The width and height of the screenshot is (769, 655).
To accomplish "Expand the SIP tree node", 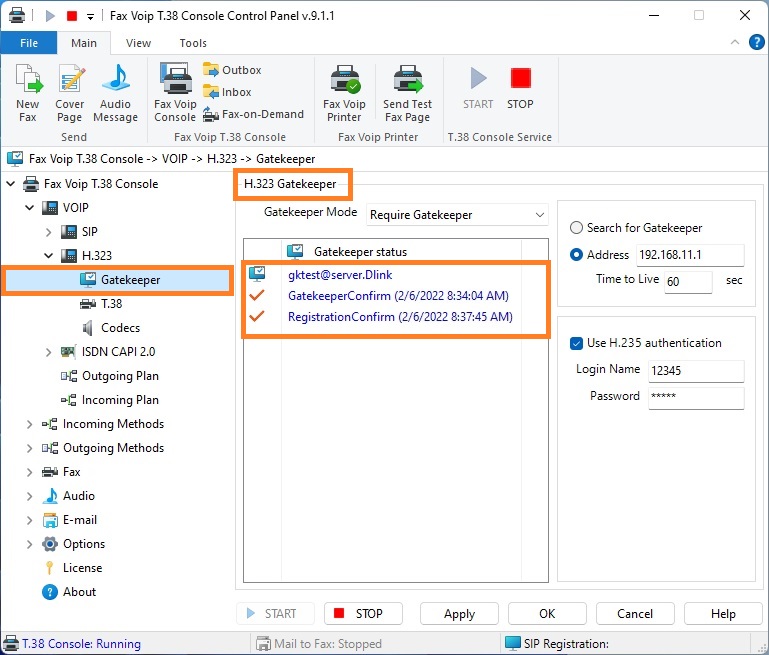I will click(49, 232).
